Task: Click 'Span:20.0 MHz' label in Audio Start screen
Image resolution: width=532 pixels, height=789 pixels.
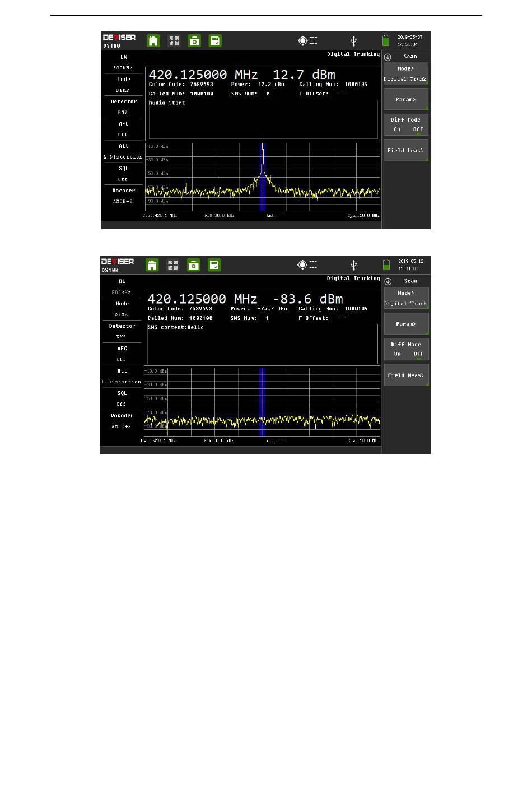Action: [363, 215]
